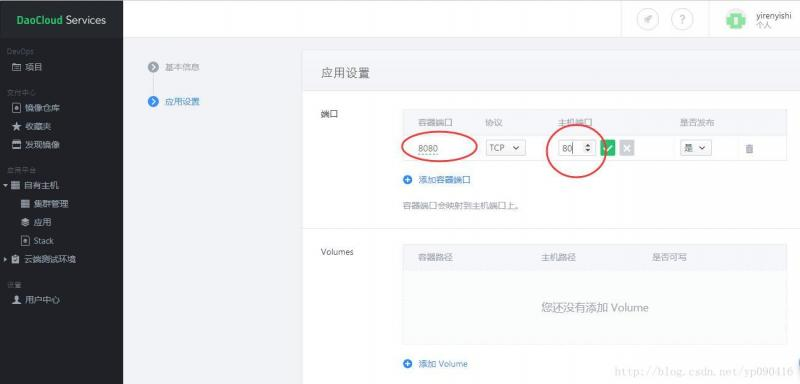Delete the port row with trash icon
The height and width of the screenshot is (384, 800).
(749, 148)
